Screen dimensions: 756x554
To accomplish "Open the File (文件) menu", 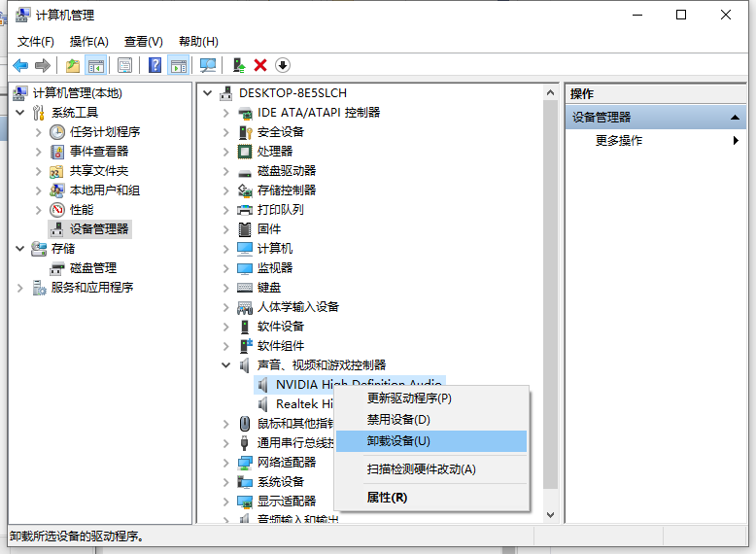I will pyautogui.click(x=36, y=42).
